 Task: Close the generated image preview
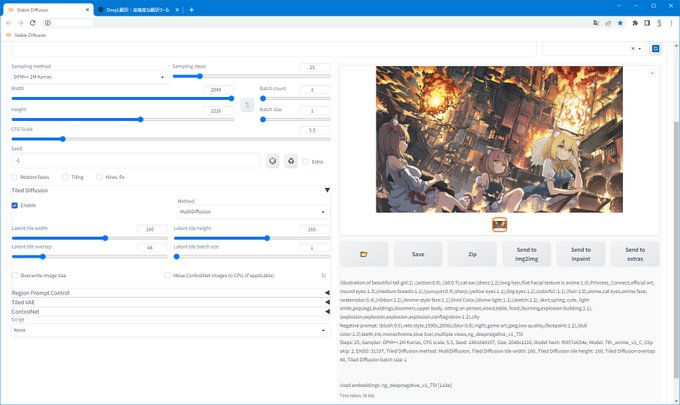pyautogui.click(x=652, y=73)
